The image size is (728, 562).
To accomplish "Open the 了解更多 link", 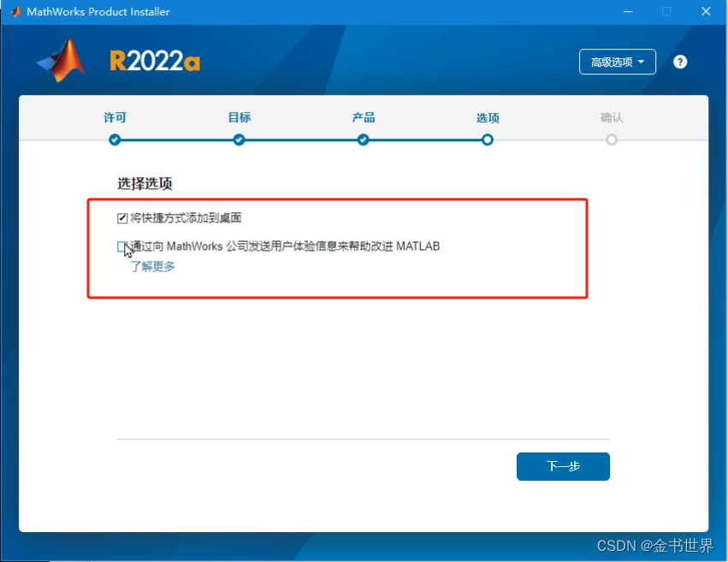I will tap(152, 266).
